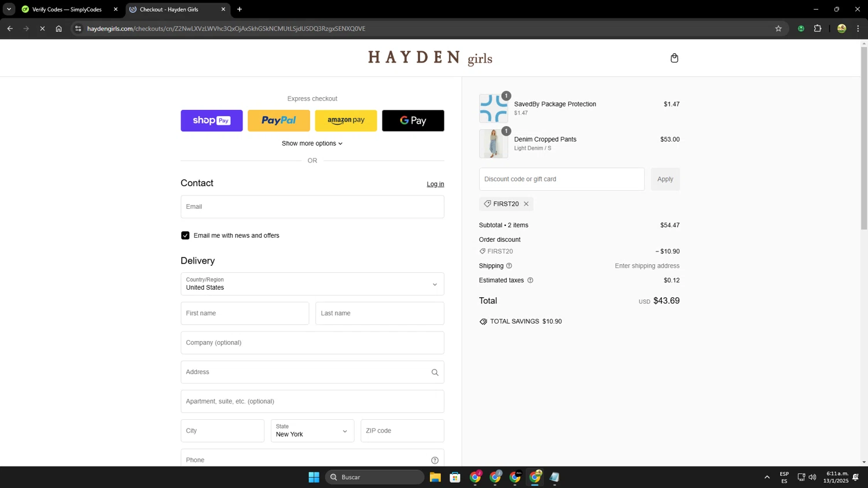This screenshot has height=488, width=868.
Task: View site information icon in address bar
Action: [78, 28]
